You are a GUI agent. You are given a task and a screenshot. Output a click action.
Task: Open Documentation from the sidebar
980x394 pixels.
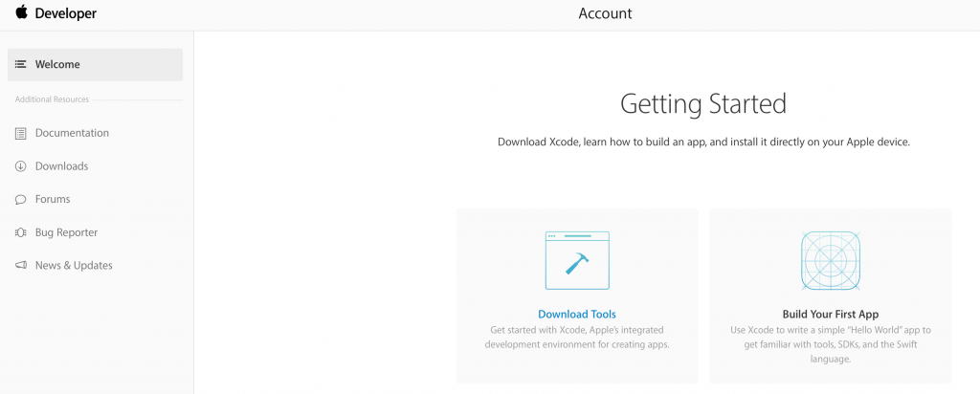(x=72, y=133)
